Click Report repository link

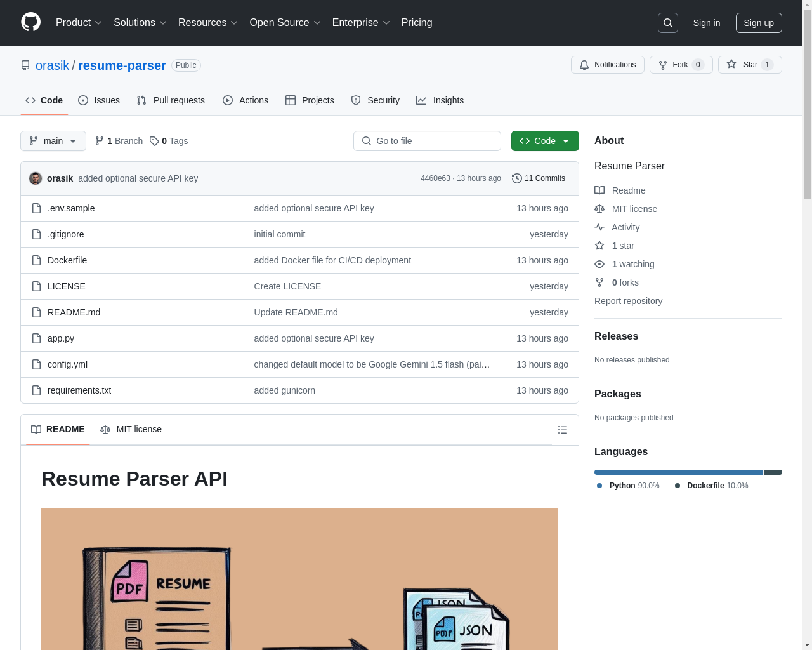(628, 301)
